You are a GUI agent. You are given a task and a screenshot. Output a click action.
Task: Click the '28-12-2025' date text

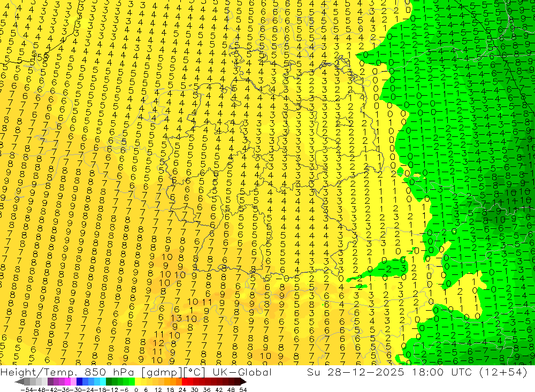click(x=366, y=372)
